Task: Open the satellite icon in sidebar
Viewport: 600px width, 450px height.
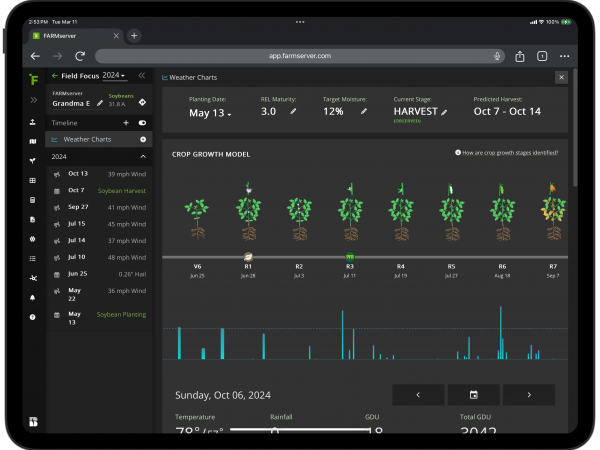Action: tap(33, 278)
